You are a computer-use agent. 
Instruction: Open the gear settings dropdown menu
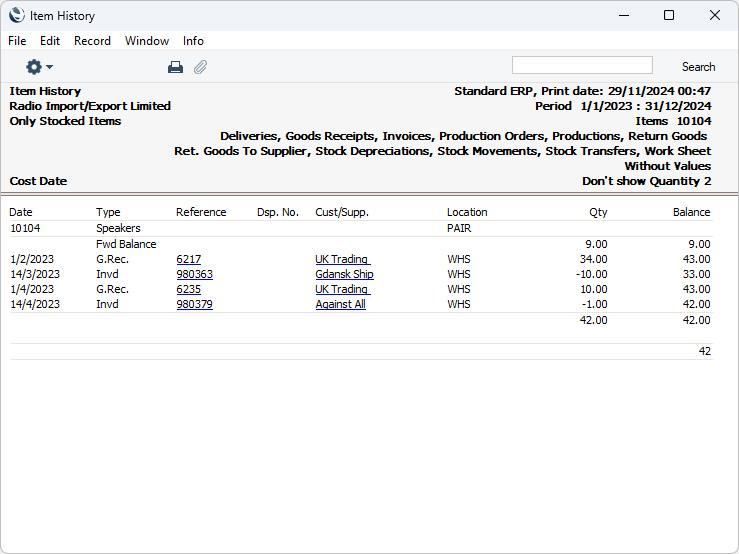pyautogui.click(x=39, y=67)
